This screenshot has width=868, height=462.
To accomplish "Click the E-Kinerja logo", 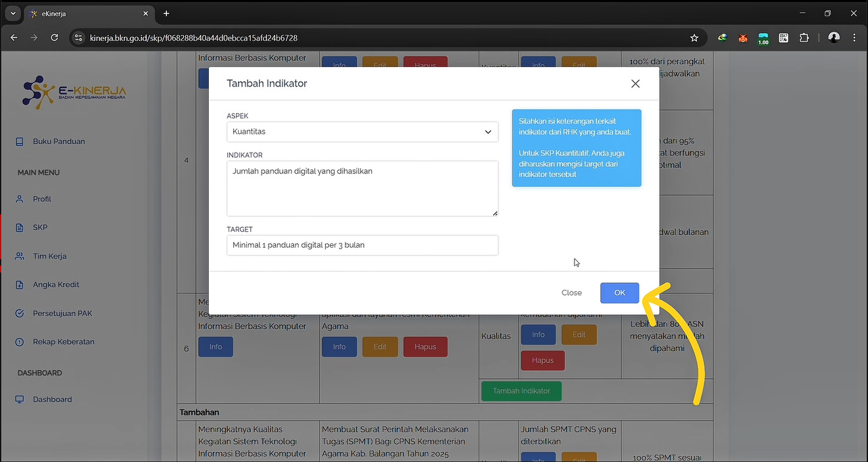I will (x=74, y=92).
